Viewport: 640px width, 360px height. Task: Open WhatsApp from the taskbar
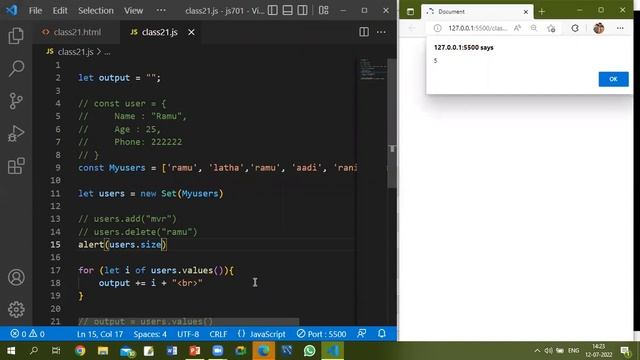pyautogui.click(x=309, y=351)
